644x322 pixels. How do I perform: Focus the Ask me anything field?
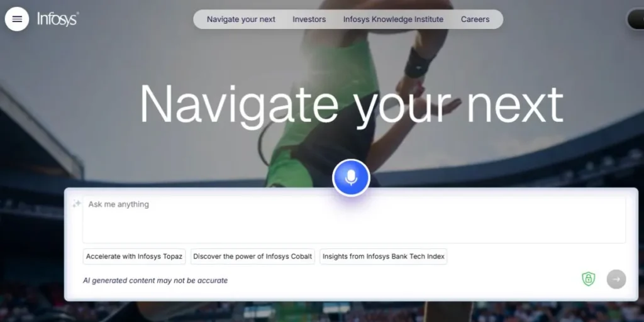pos(354,219)
